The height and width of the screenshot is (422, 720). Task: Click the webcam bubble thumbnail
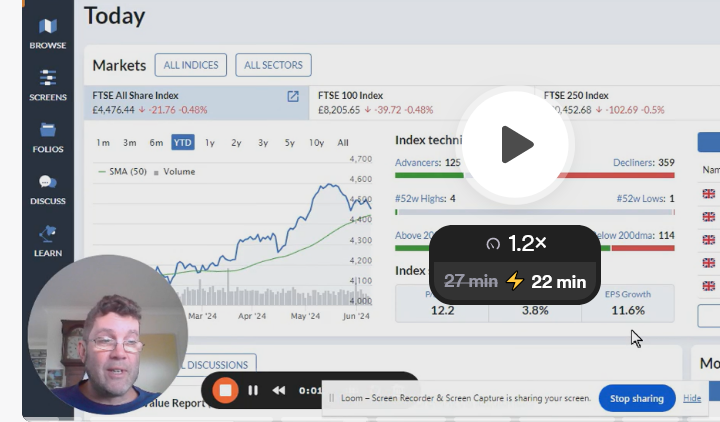(107, 334)
